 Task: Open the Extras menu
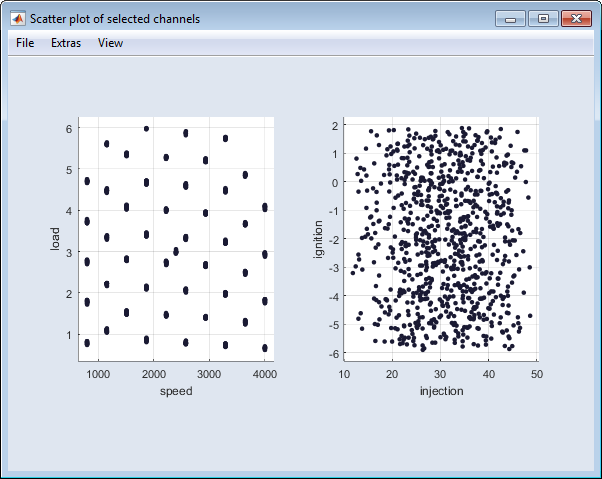click(x=66, y=43)
